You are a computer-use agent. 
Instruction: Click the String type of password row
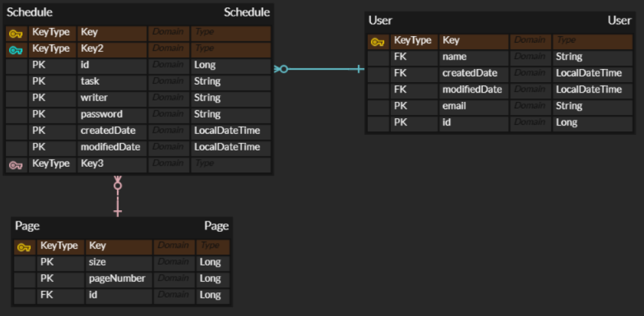[x=231, y=116]
